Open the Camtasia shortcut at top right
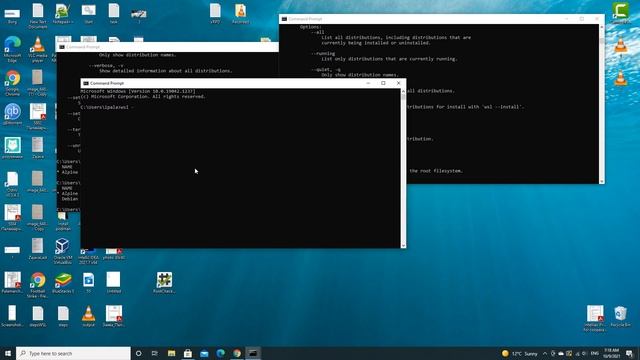 tap(620, 13)
